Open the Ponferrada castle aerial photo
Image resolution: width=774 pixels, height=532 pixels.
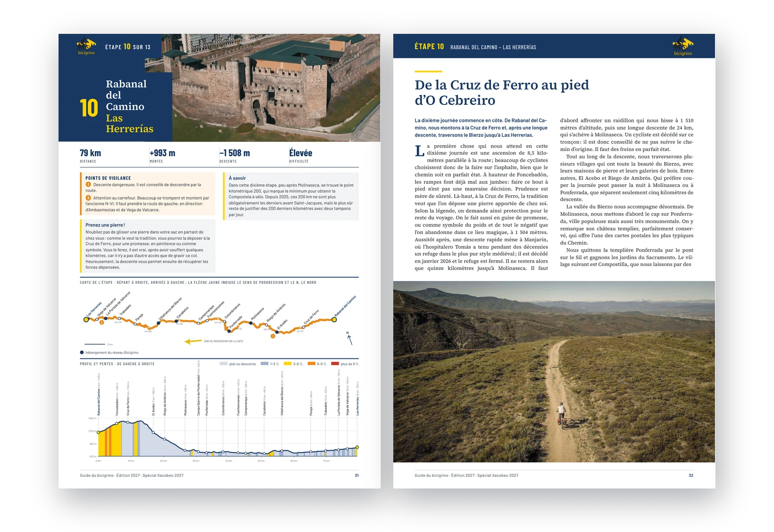276,88
